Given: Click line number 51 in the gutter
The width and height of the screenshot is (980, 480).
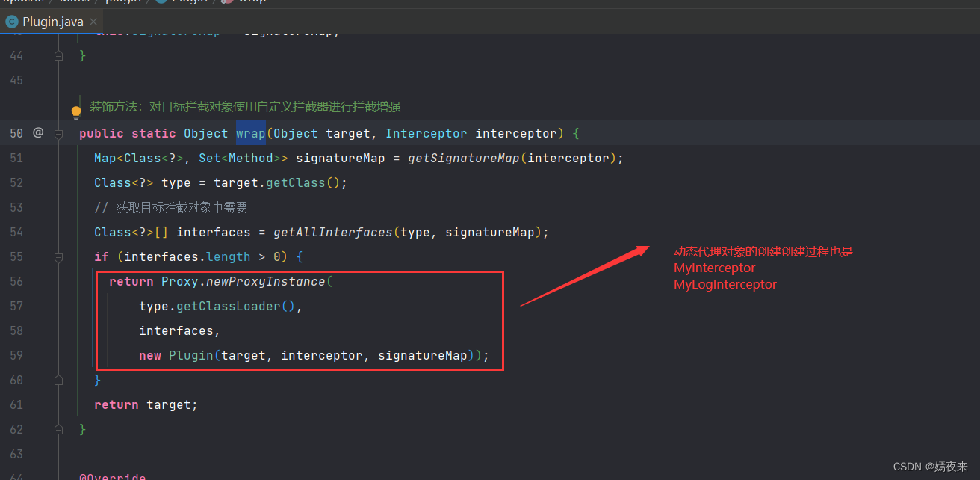Looking at the screenshot, I should (16, 158).
